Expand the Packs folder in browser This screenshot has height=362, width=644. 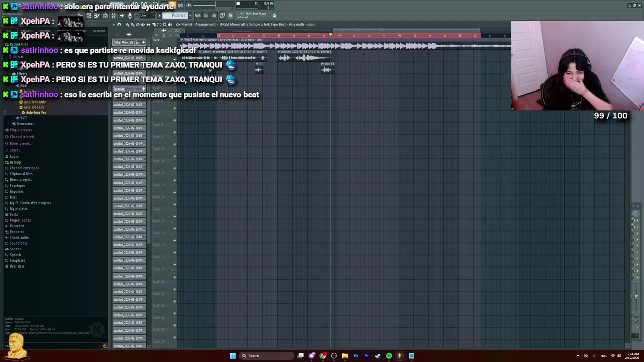[x=14, y=214]
